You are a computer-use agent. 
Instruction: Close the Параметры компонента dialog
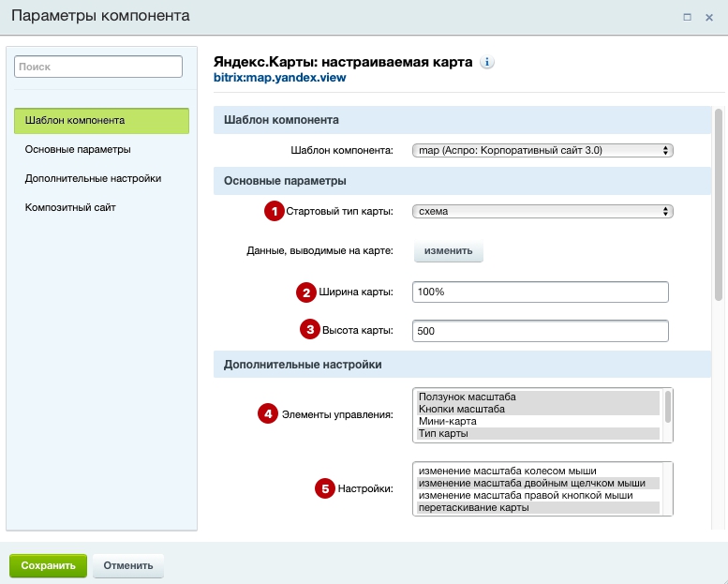click(709, 17)
